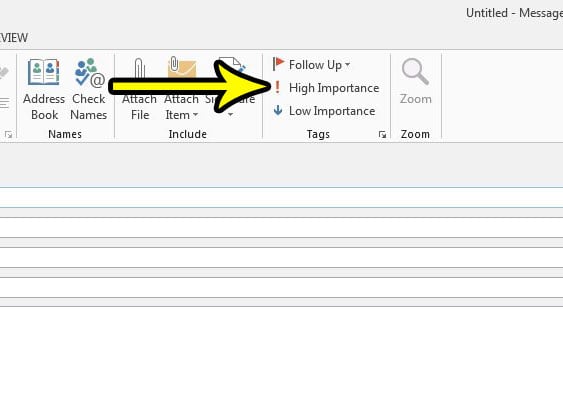Open the Follow Up flag menu
This screenshot has width=563, height=414.
tap(311, 65)
